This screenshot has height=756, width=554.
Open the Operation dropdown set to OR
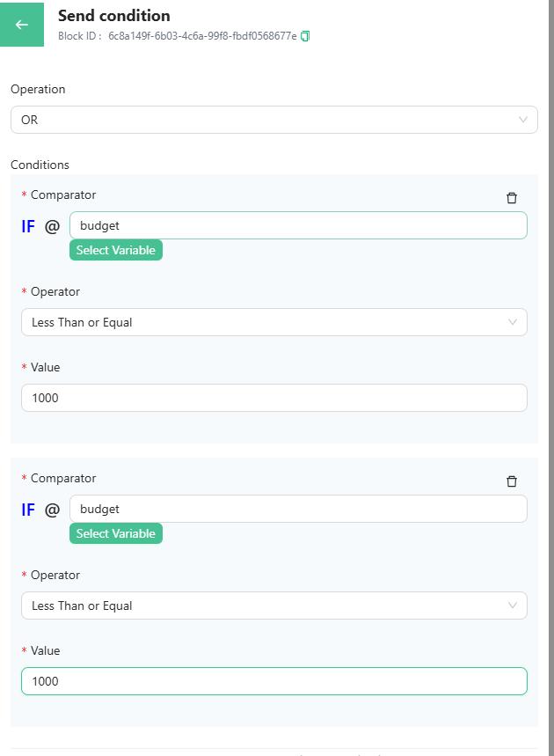[273, 120]
